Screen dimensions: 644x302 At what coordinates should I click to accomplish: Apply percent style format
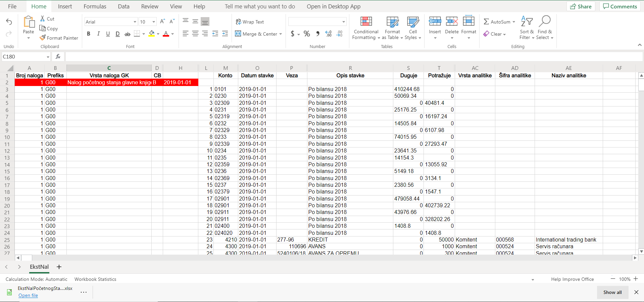coord(307,34)
